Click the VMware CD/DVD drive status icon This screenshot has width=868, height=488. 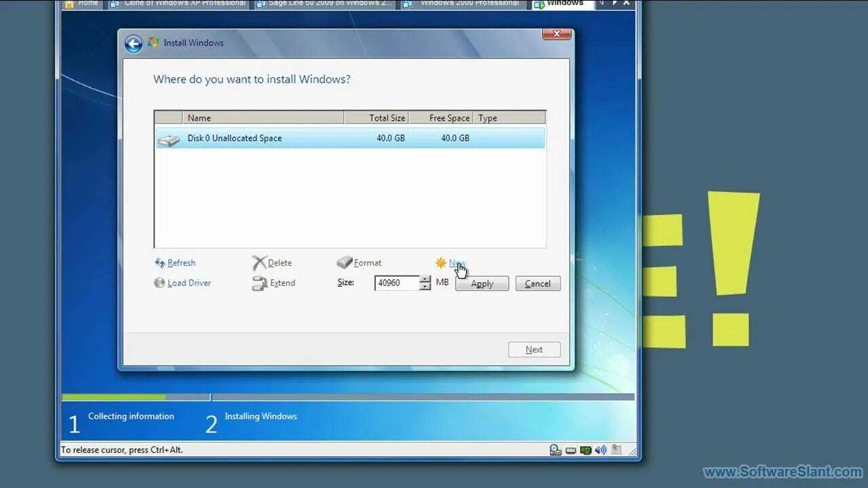[x=556, y=449]
